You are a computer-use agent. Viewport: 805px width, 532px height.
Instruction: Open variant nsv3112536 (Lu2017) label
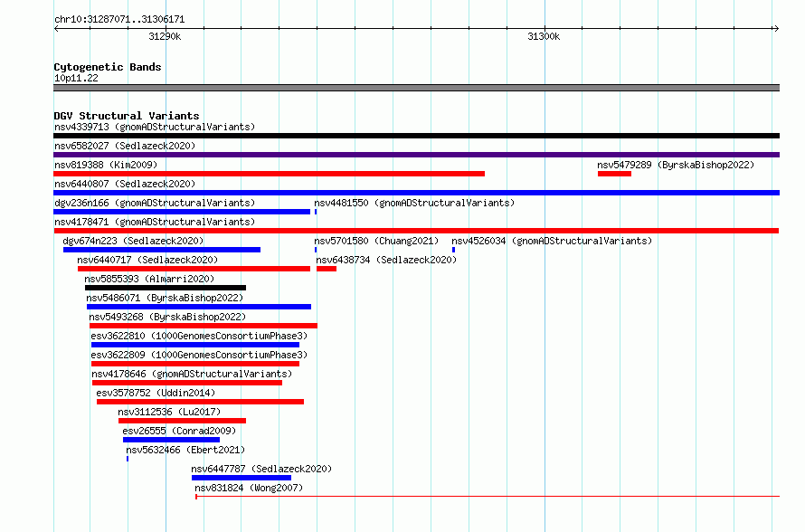pyautogui.click(x=169, y=412)
